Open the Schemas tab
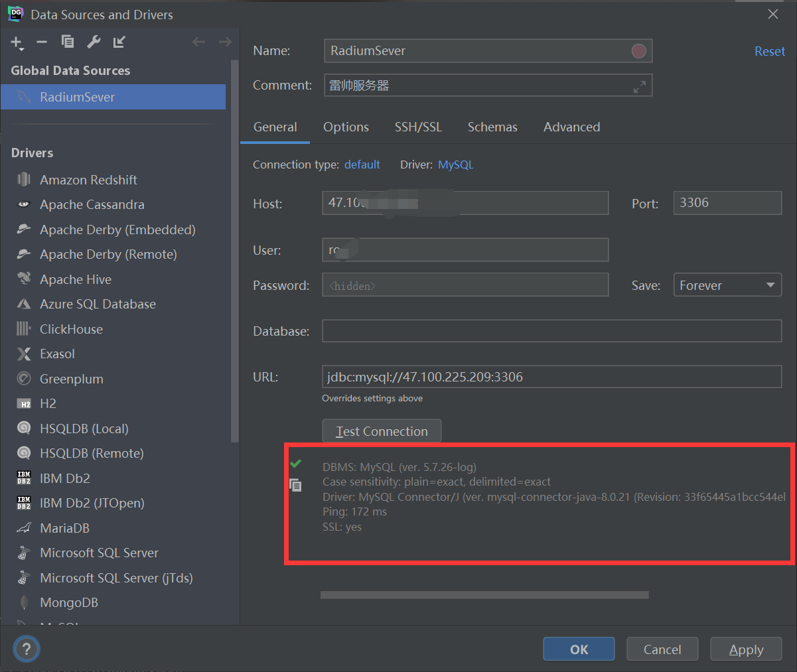The image size is (797, 672). tap(492, 127)
